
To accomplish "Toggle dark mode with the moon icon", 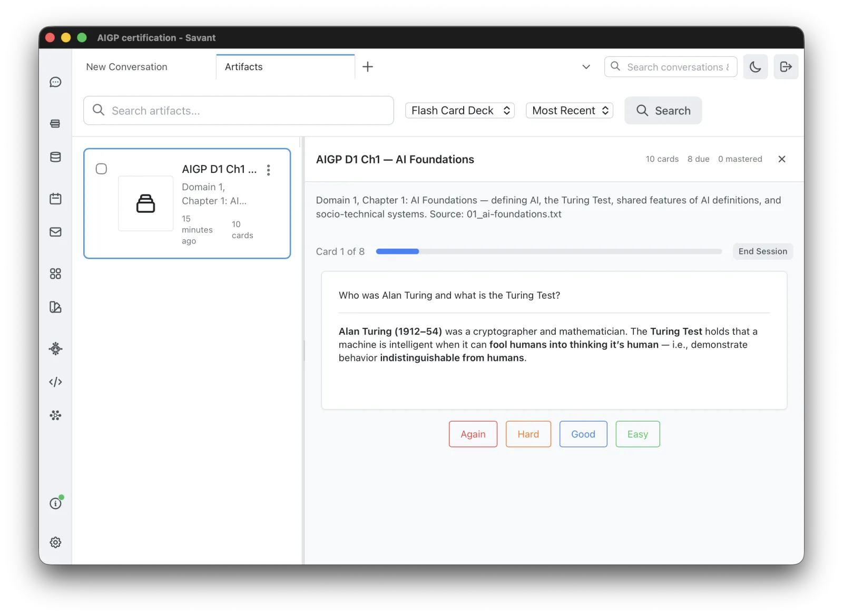I will click(x=755, y=67).
